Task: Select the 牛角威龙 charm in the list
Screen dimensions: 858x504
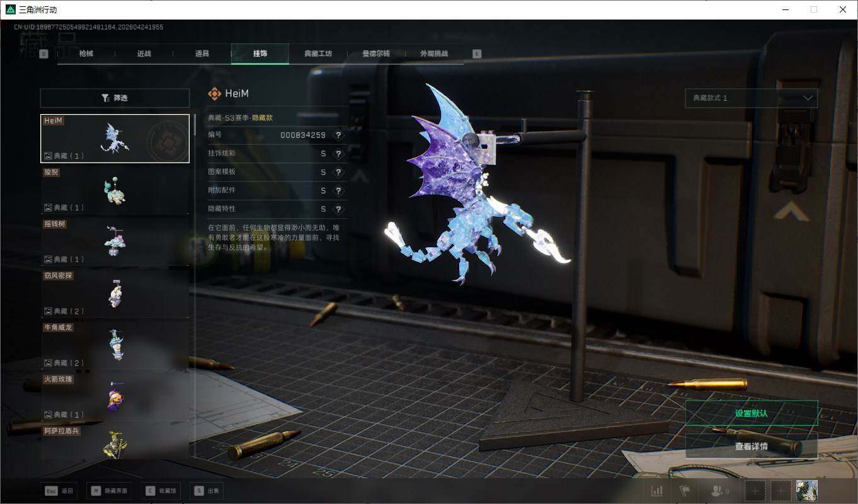Action: pos(115,345)
